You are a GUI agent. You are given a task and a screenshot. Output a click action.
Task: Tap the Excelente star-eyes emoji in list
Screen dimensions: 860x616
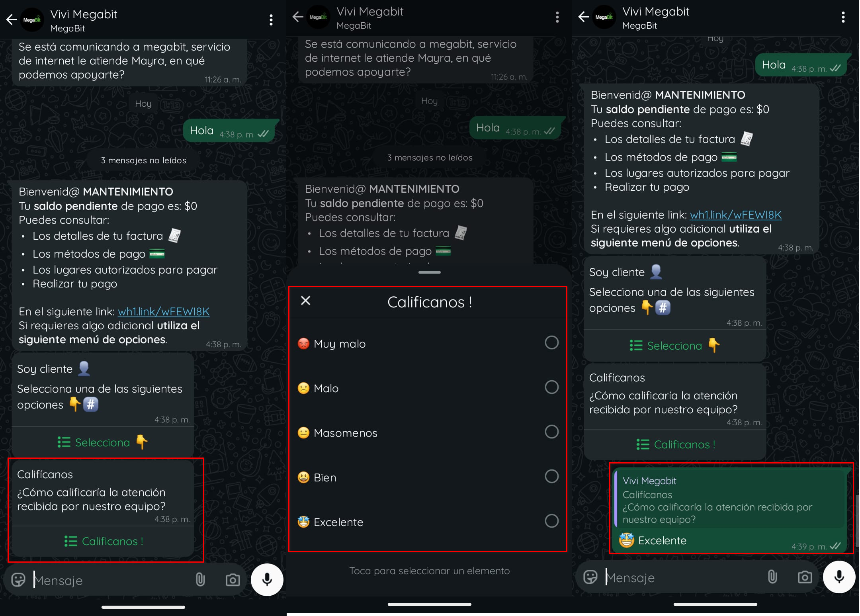(x=303, y=522)
